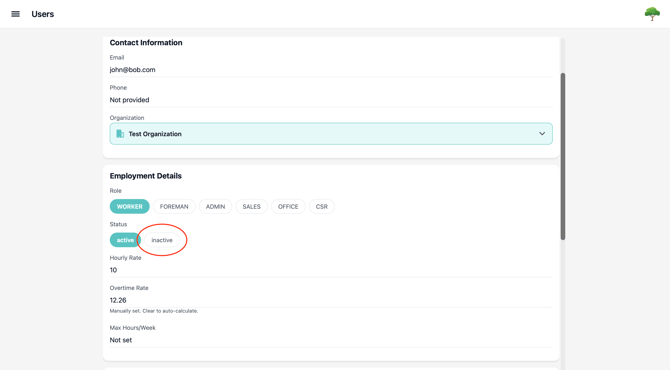Click the Employment Details heading
The width and height of the screenshot is (670, 370).
click(x=145, y=176)
